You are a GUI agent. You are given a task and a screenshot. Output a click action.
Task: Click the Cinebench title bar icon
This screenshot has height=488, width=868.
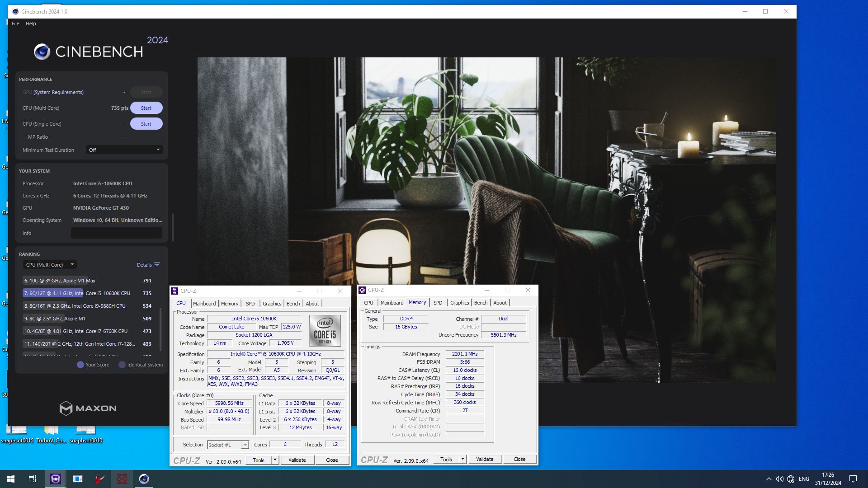click(15, 12)
